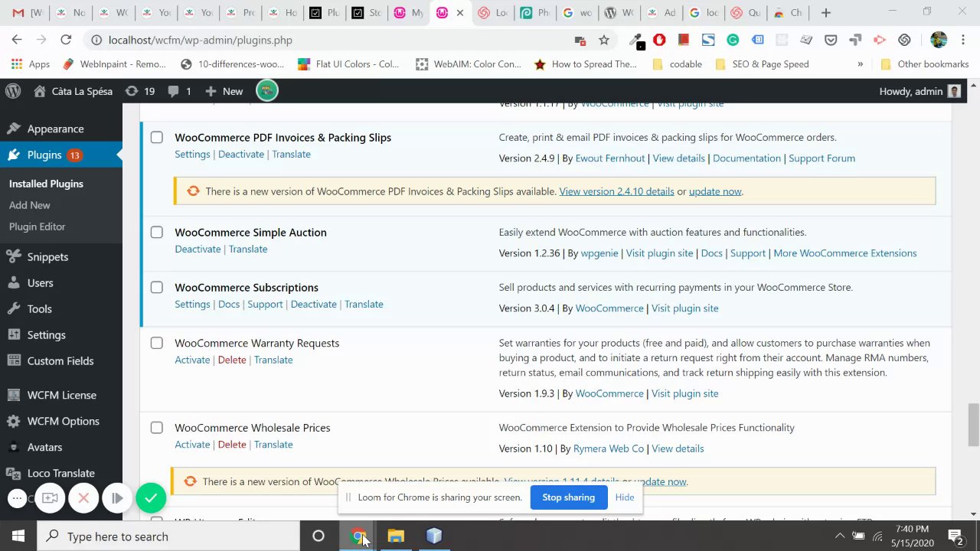Select the WooCommerce Warranty Requests checkbox

156,343
